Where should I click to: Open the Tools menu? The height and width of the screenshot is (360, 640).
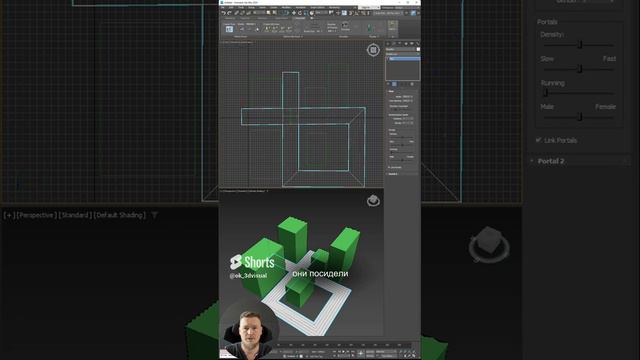(x=241, y=7)
